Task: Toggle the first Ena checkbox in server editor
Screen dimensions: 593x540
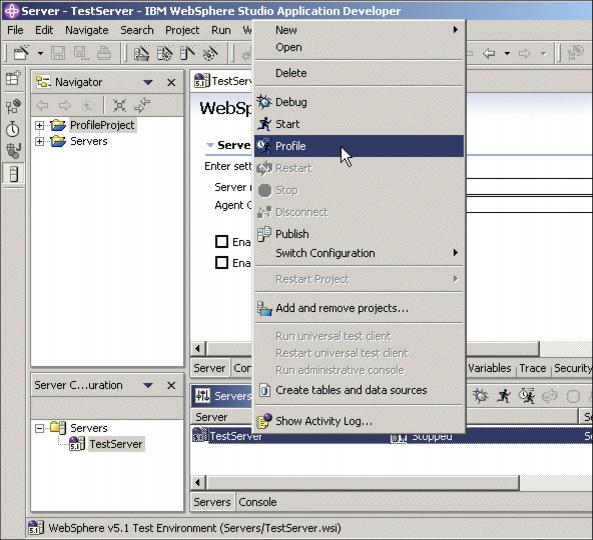Action: pyautogui.click(x=222, y=241)
